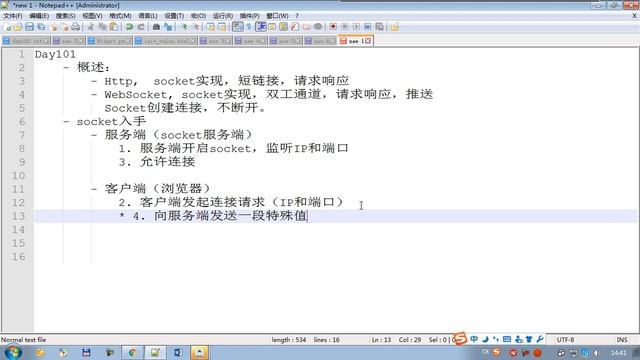Click the 'length : 534' status entry
The height and width of the screenshot is (360, 640).
[x=289, y=340]
